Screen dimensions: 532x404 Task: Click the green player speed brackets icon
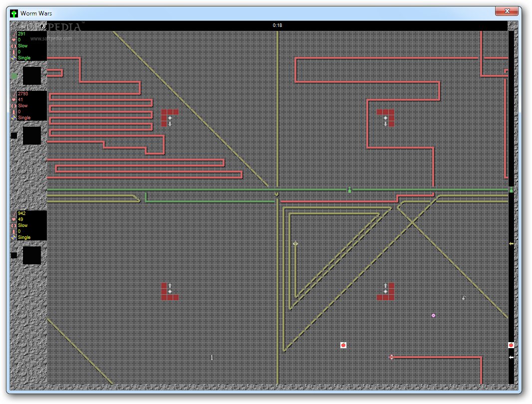[14, 46]
